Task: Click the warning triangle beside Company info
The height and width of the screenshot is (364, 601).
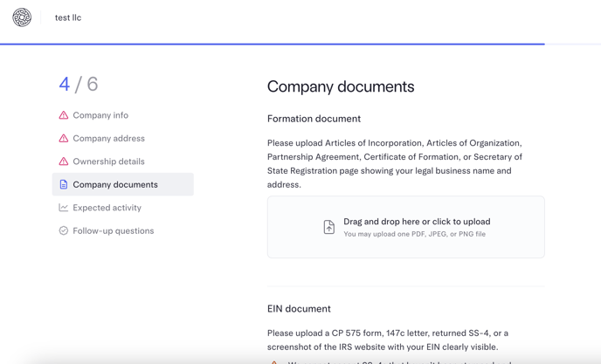Action: tap(64, 115)
